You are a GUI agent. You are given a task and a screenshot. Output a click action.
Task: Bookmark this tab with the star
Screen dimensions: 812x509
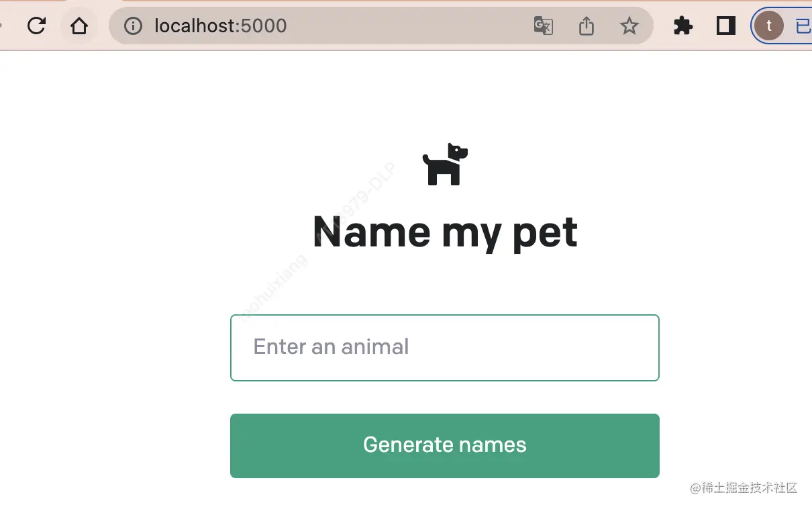(x=629, y=26)
